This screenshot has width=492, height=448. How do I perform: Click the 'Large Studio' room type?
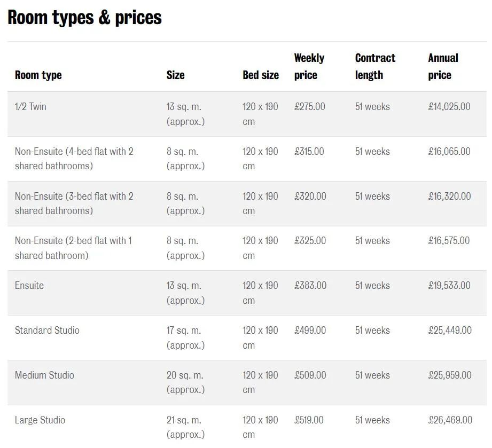tap(40, 420)
